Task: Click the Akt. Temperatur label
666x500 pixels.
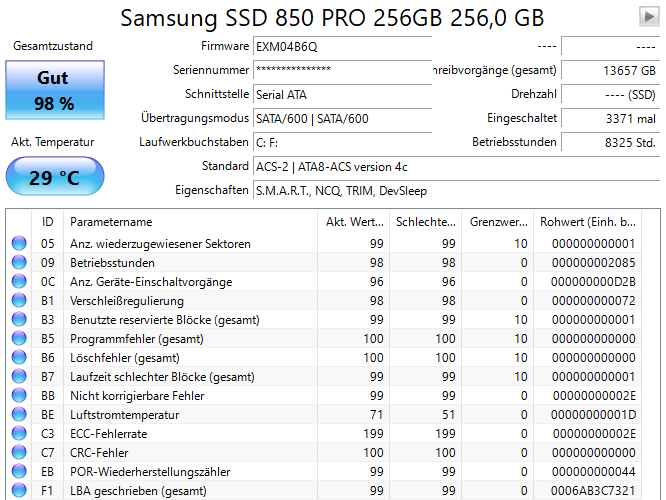Action: click(x=53, y=142)
